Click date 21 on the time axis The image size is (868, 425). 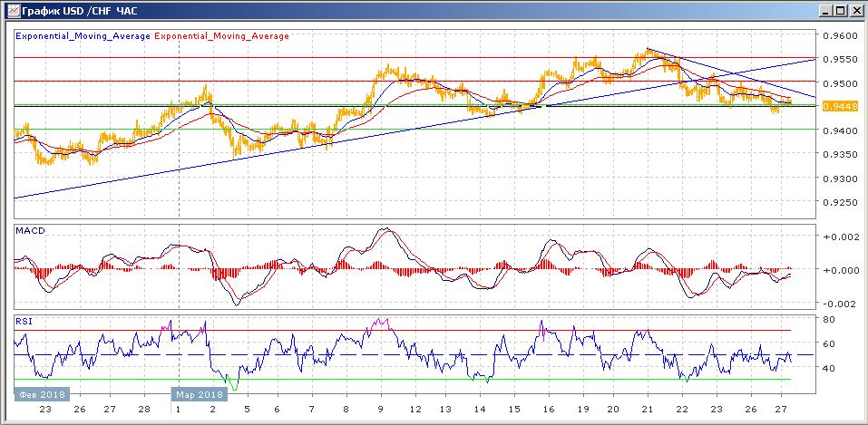click(x=647, y=409)
